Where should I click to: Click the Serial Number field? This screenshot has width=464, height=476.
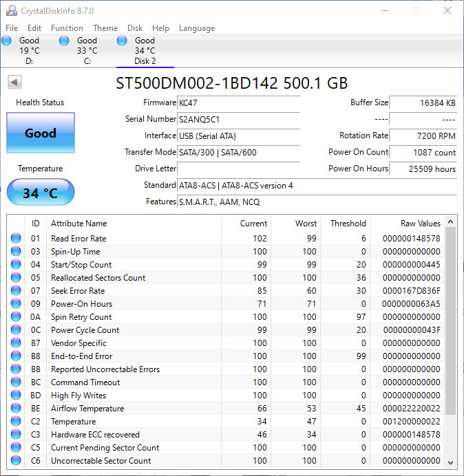[x=238, y=119]
